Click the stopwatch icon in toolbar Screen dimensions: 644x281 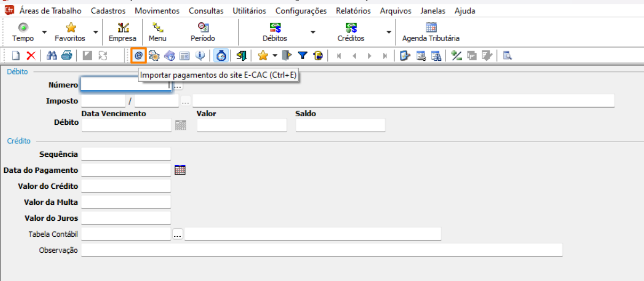coord(221,55)
